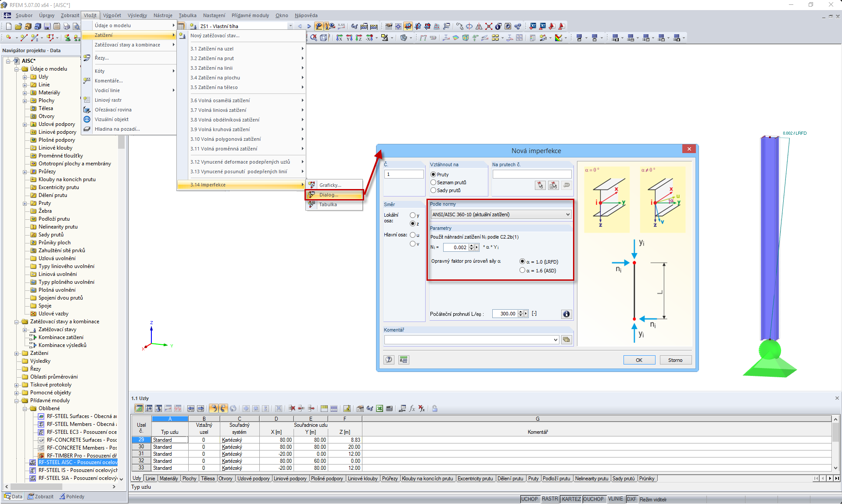Choose local axis y radio button
The height and width of the screenshot is (504, 842).
412,215
